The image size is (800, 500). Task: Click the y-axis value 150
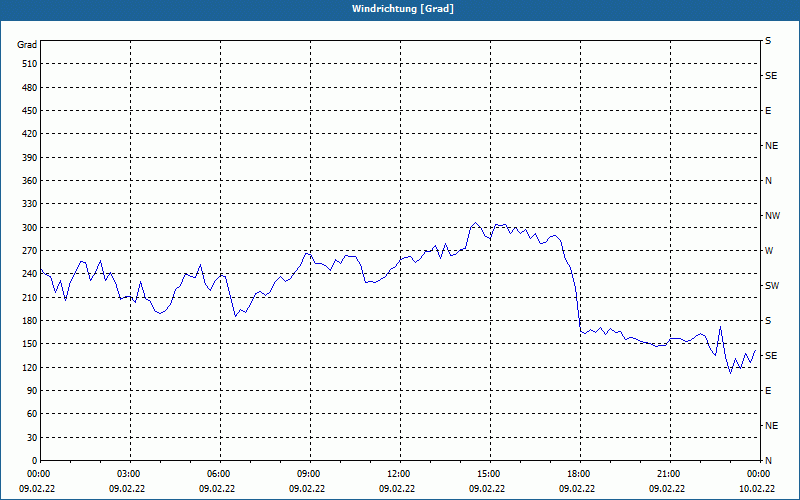[30, 344]
